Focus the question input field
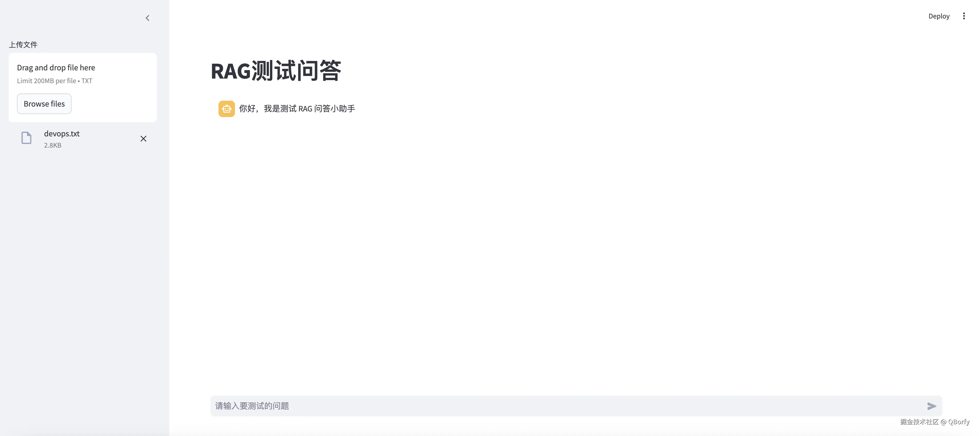 coord(567,406)
